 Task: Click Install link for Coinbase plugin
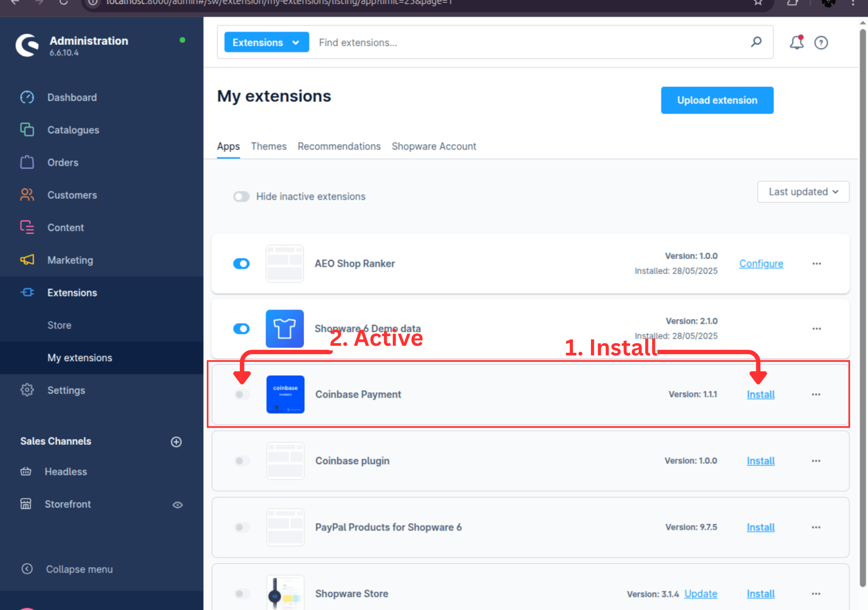[761, 461]
